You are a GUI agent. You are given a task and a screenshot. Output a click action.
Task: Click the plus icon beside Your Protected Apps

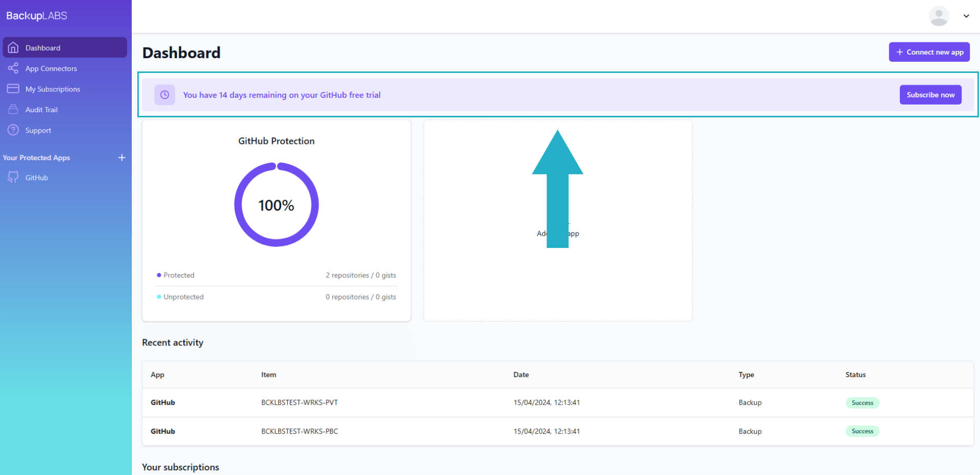click(x=121, y=158)
